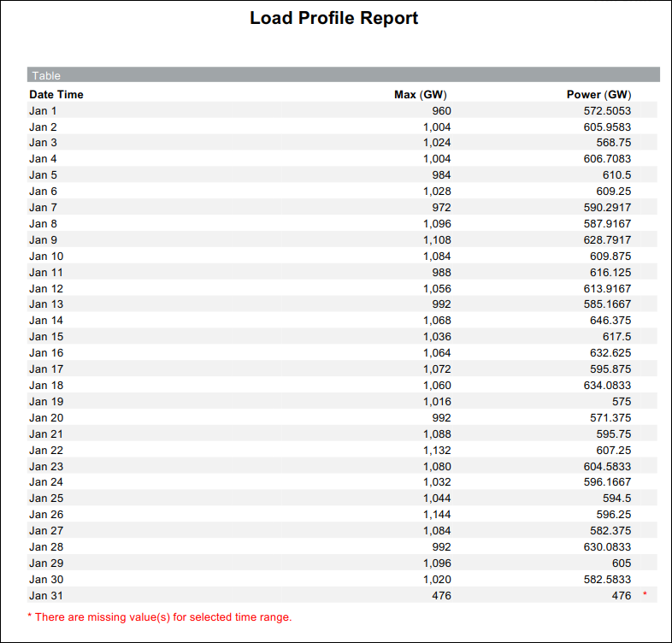Image resolution: width=672 pixels, height=643 pixels.
Task: Click Power value 646.375 for Jan 14
Action: point(609,321)
